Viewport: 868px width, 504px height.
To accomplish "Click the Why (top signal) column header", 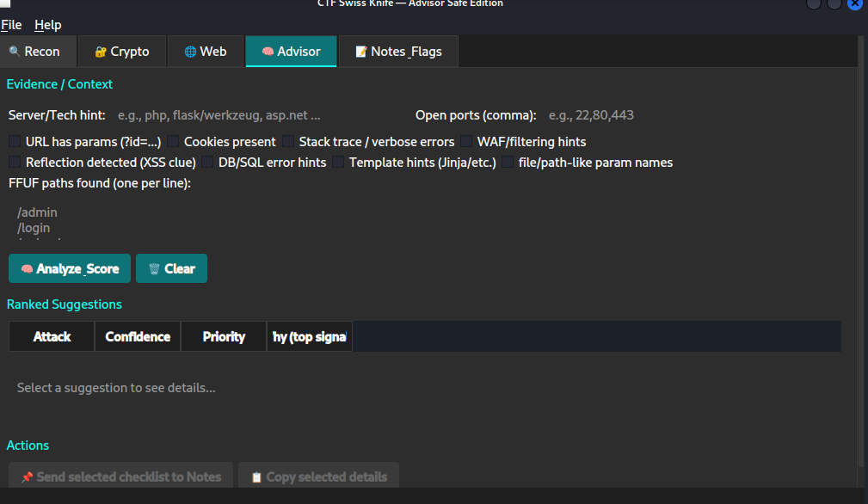I will (x=310, y=337).
